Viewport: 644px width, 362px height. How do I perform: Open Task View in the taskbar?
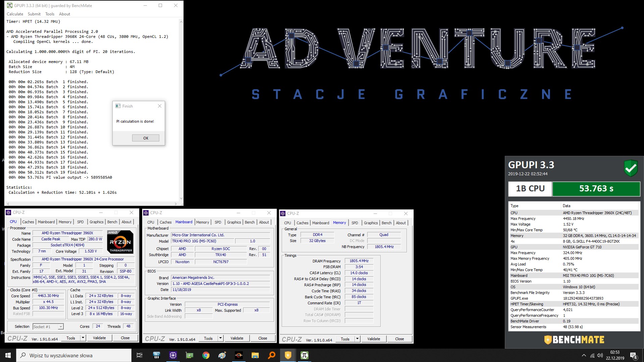(140, 355)
